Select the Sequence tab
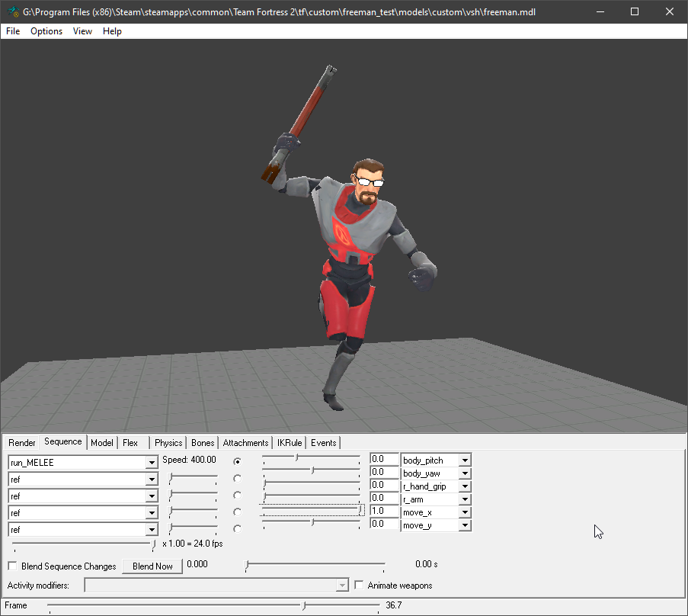Screen dimensions: 688x616 [x=62, y=441]
